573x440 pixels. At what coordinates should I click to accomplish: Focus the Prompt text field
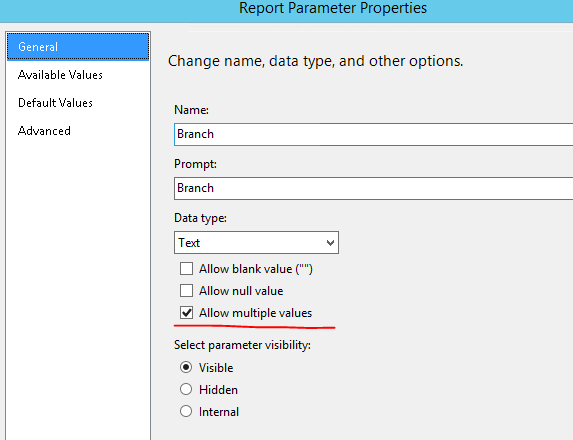click(373, 188)
